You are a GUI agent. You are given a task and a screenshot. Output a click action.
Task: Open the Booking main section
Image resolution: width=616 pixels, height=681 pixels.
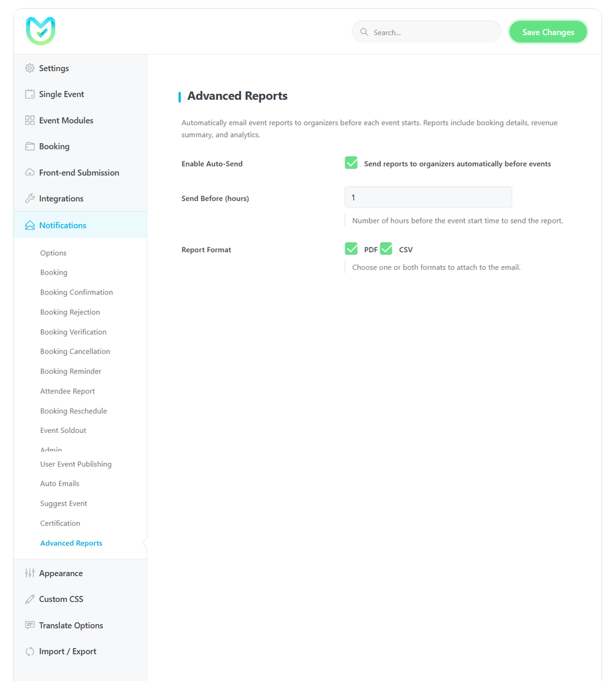pos(80,146)
